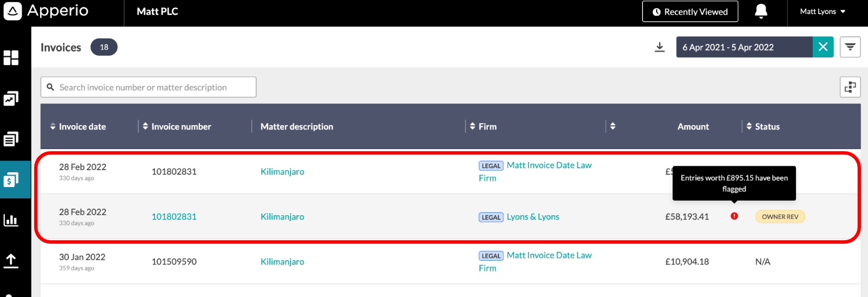Select the £10,904.18 amount

687,261
